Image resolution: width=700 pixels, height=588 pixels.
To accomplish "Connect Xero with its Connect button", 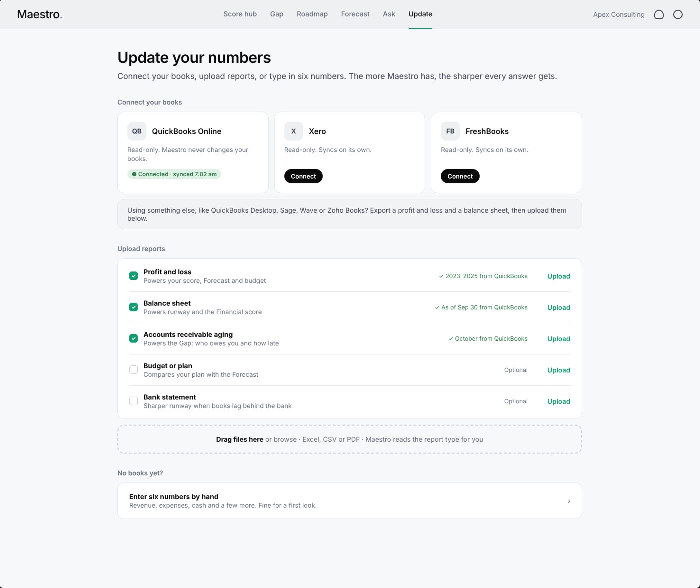I will 303,176.
